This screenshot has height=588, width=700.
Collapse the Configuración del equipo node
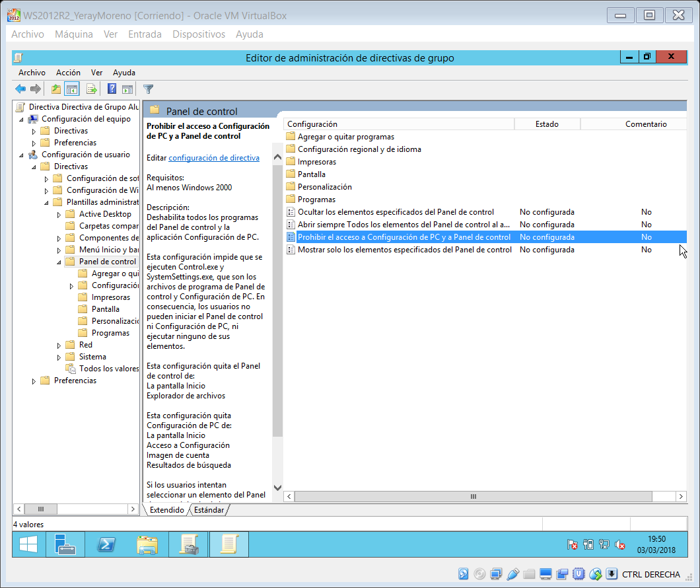21,119
